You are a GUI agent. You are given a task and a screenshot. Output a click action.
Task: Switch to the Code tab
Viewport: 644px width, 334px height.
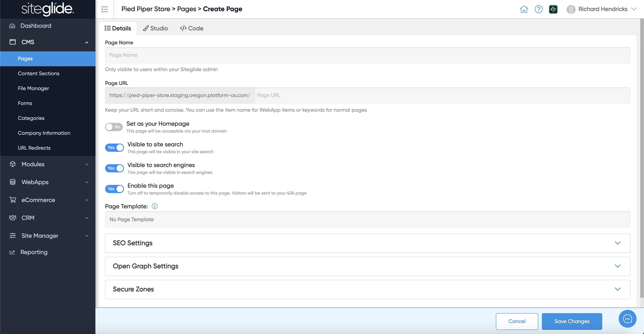192,28
